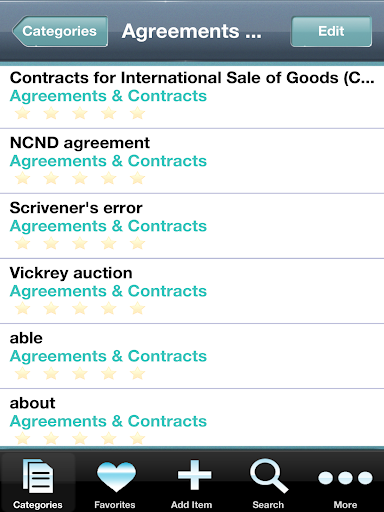384x512 pixels.
Task: Click the Agreements title in header
Action: [x=192, y=31]
